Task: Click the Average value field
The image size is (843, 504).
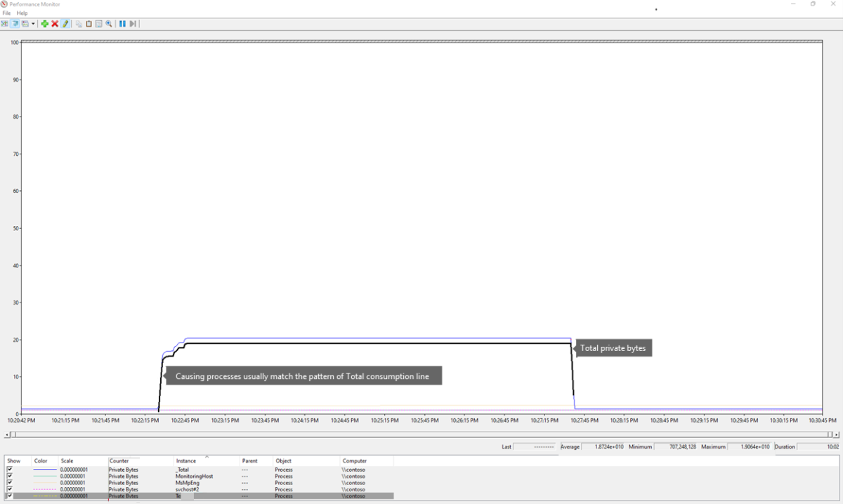Action: click(603, 446)
